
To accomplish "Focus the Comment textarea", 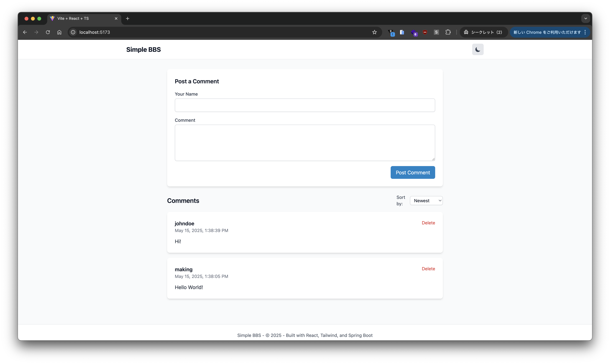I will [305, 143].
